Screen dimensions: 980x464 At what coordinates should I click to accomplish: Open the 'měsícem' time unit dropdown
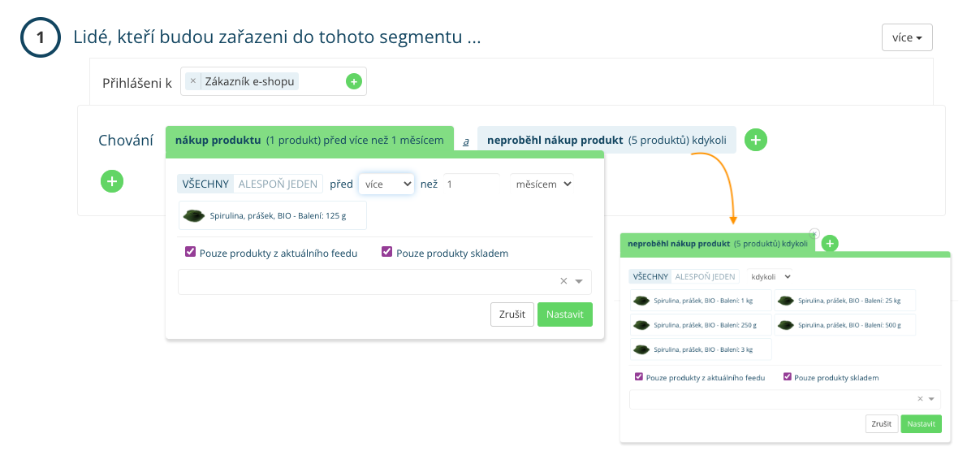pyautogui.click(x=542, y=184)
